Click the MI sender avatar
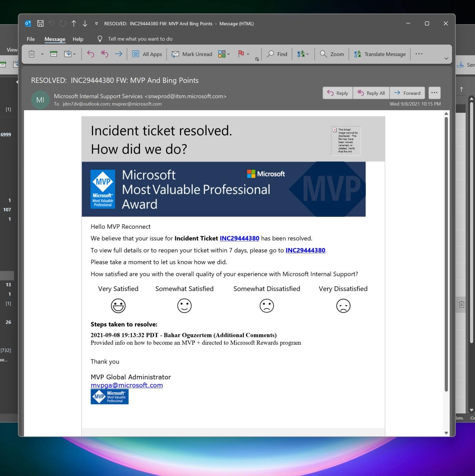The height and width of the screenshot is (476, 475). click(40, 100)
